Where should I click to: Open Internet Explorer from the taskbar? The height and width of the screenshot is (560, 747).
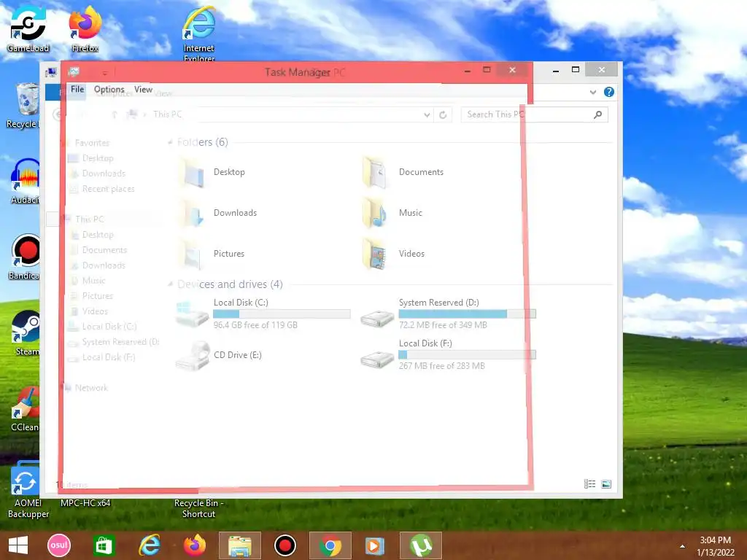coord(150,545)
